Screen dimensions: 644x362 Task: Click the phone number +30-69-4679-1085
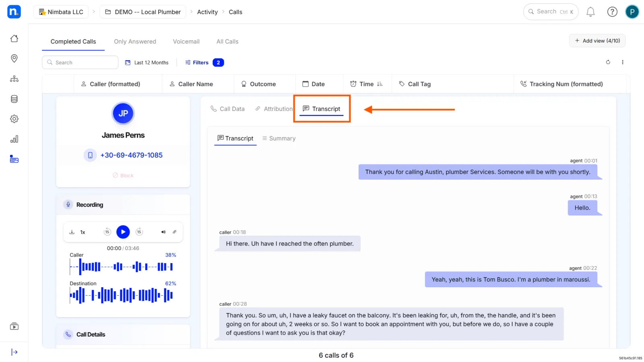pos(131,155)
